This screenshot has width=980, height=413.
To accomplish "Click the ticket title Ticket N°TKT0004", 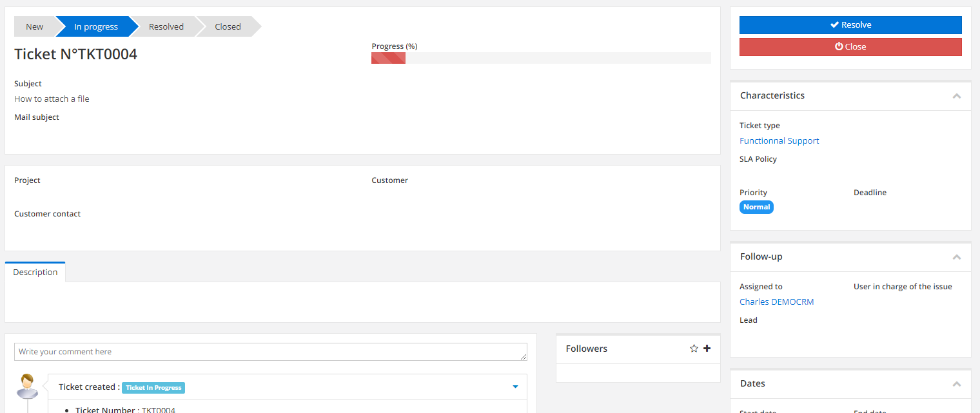I will (x=76, y=55).
